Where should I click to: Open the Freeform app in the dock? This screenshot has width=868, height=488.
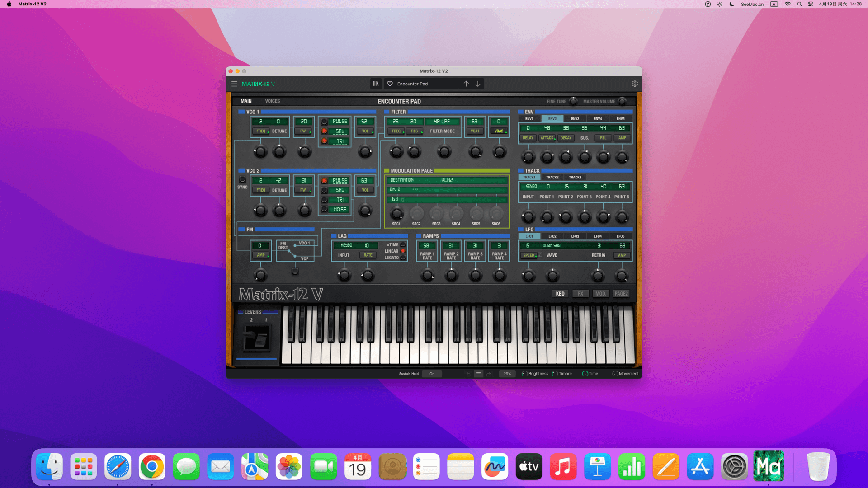click(x=495, y=467)
